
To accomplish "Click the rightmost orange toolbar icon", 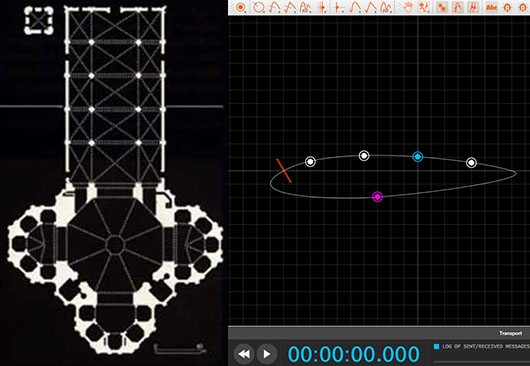I will tap(523, 7).
